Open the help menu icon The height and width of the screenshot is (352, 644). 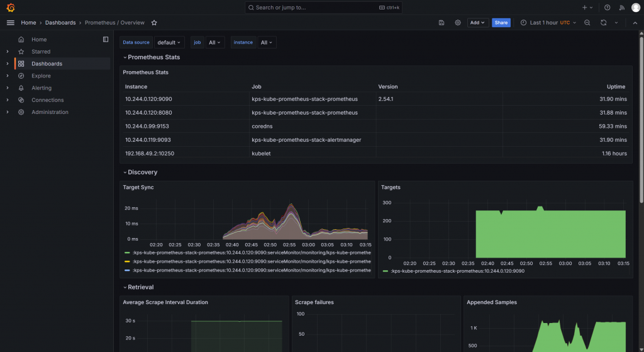click(x=607, y=8)
